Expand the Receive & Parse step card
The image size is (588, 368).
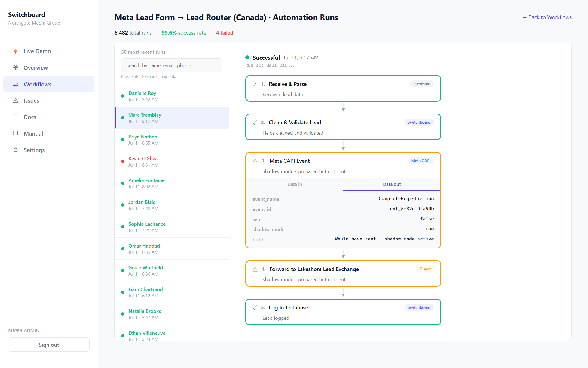point(343,89)
